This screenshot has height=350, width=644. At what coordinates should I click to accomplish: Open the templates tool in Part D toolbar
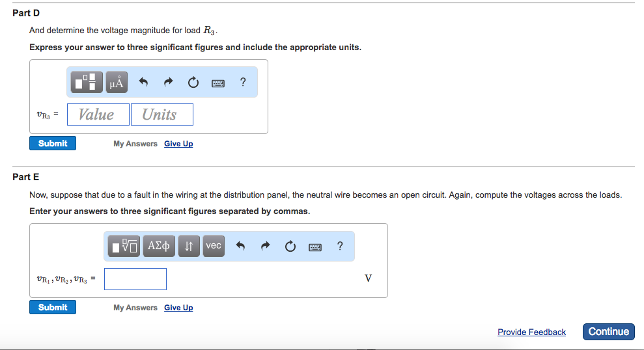pyautogui.click(x=86, y=82)
